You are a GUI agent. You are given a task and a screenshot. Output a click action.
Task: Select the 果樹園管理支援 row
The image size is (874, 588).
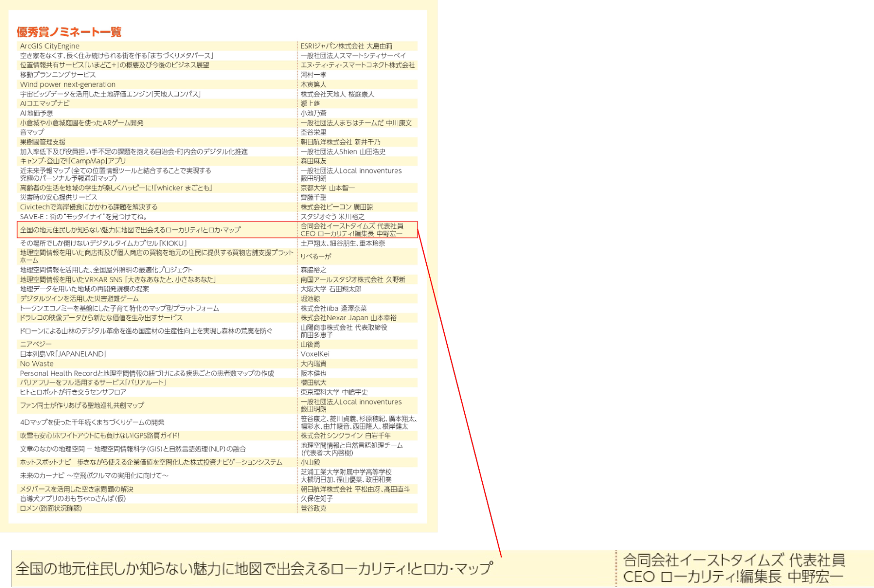point(42,142)
